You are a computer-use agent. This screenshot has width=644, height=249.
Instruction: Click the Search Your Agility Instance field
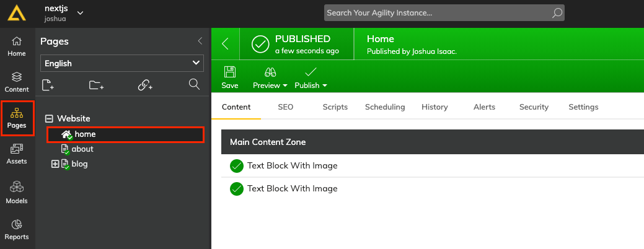click(x=444, y=13)
